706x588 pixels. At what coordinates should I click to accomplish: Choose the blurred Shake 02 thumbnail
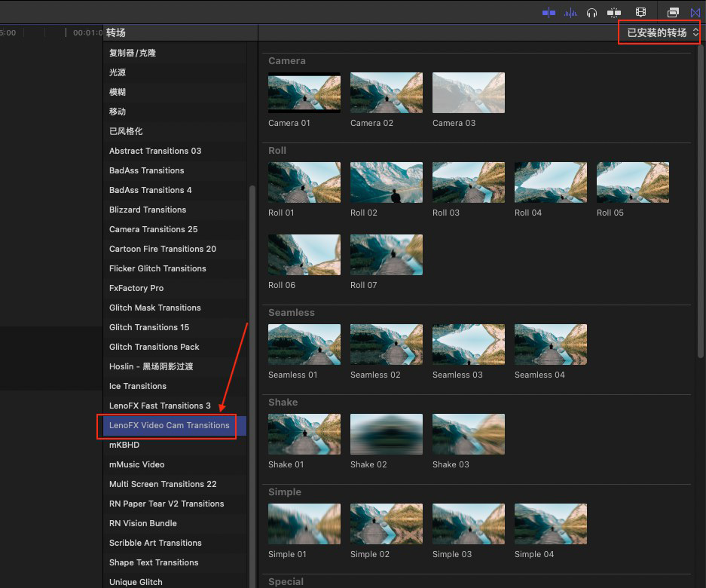coord(387,434)
